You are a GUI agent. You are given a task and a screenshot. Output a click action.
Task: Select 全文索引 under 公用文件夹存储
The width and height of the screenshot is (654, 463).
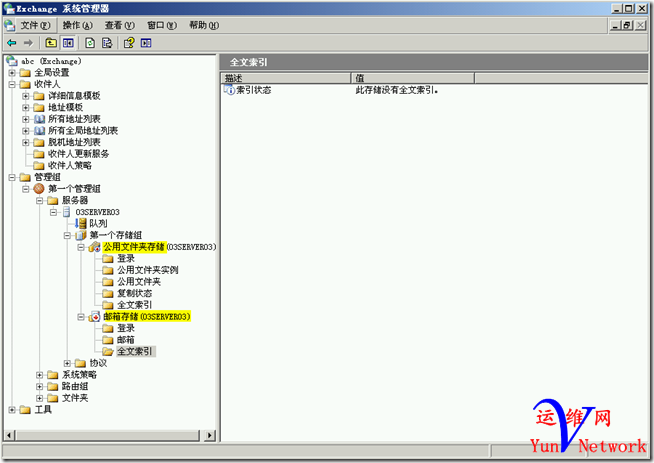tap(134, 305)
